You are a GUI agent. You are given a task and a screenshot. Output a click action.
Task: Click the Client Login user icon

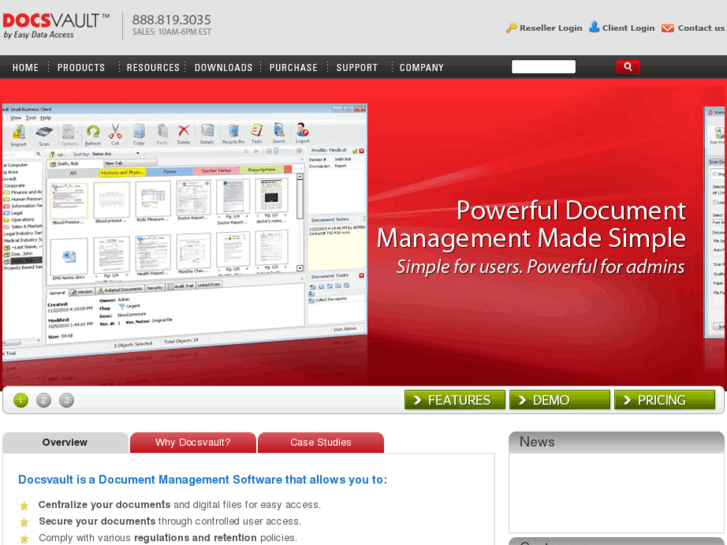point(594,27)
